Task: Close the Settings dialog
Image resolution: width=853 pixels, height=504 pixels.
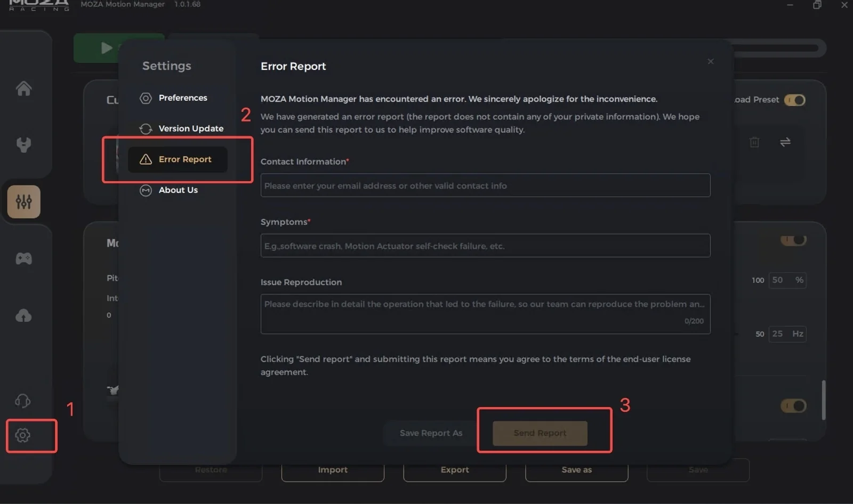Action: [x=711, y=62]
